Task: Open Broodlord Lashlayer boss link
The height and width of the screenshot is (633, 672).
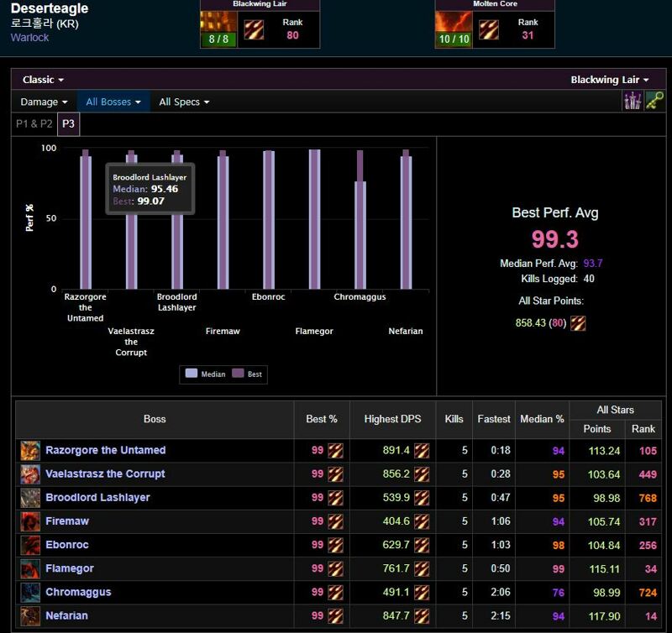Action: tap(97, 497)
